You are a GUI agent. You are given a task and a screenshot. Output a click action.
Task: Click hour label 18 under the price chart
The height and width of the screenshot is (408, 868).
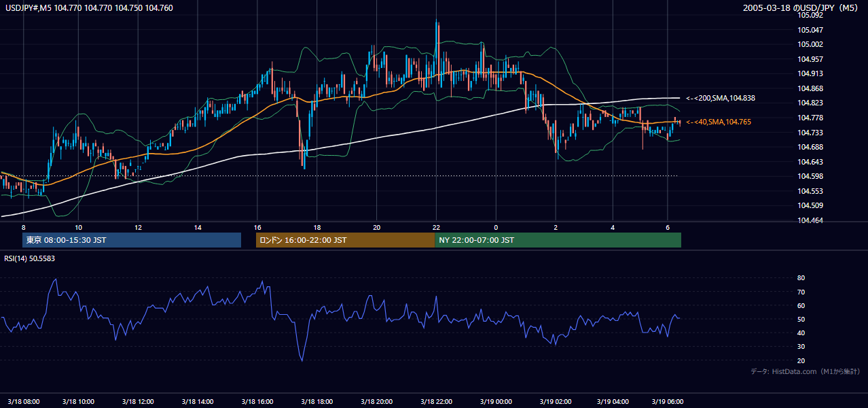(x=317, y=227)
